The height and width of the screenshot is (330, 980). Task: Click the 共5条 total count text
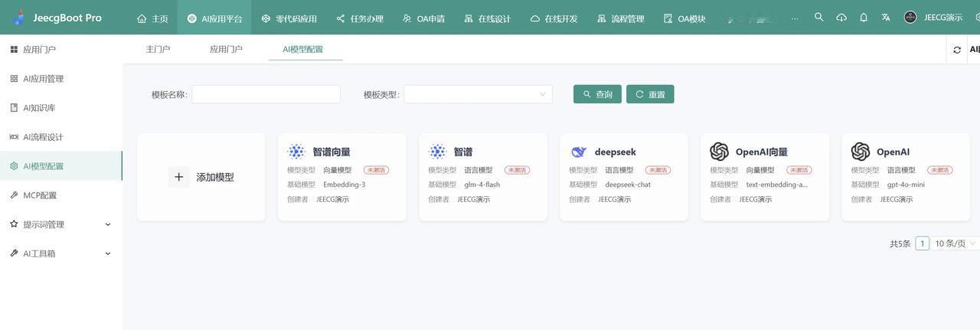(900, 243)
